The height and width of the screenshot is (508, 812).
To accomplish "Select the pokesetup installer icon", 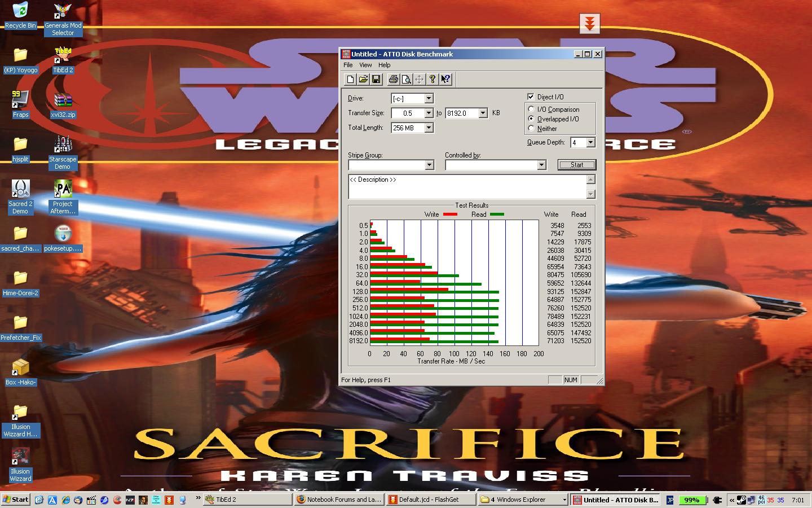I will 63,238.
